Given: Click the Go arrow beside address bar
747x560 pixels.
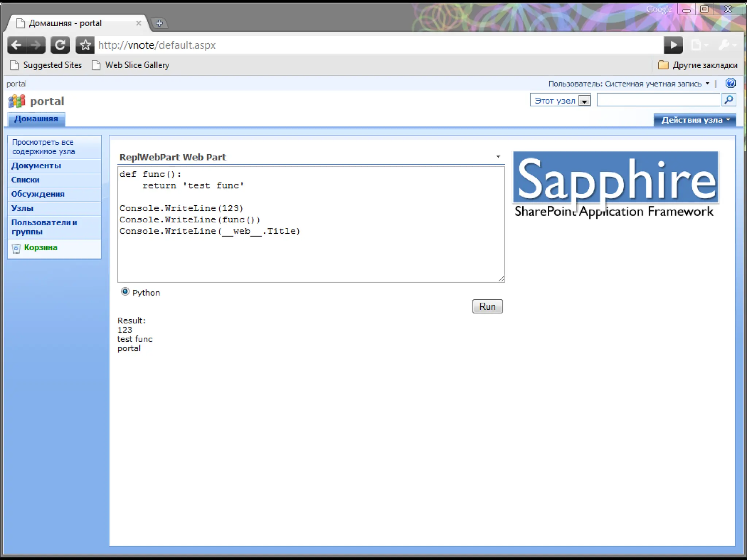Looking at the screenshot, I should pyautogui.click(x=673, y=45).
